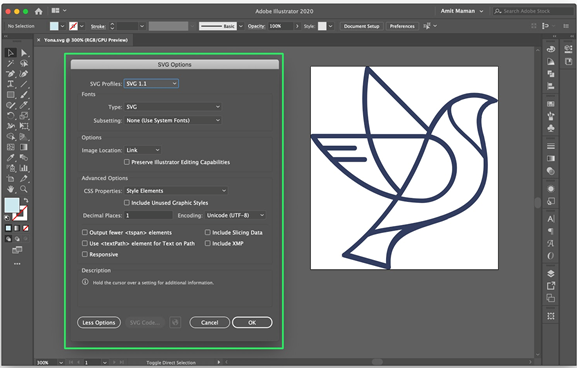Select the Zoom magnifier tool
577x368 pixels.
click(24, 189)
